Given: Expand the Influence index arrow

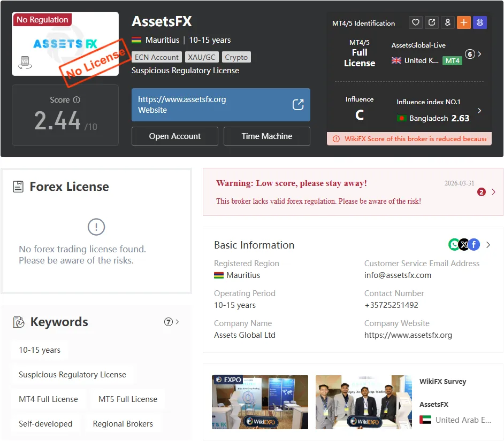Looking at the screenshot, I should point(479,111).
